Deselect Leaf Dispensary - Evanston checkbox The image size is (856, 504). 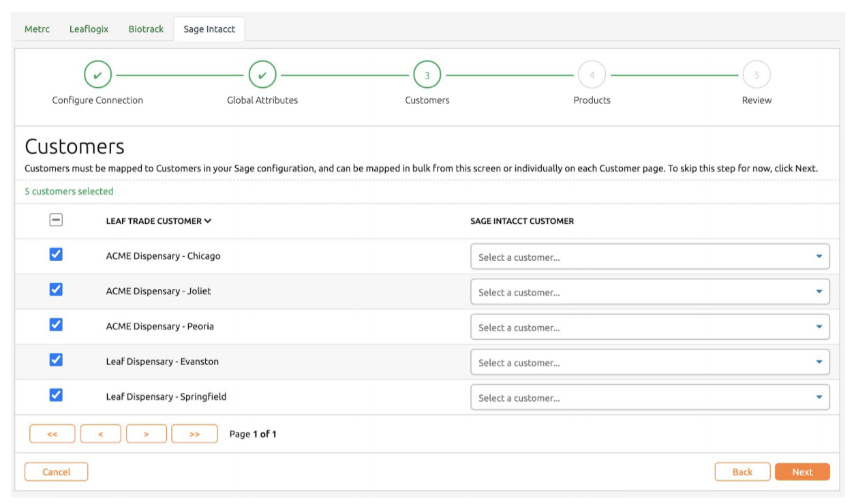[x=57, y=360]
